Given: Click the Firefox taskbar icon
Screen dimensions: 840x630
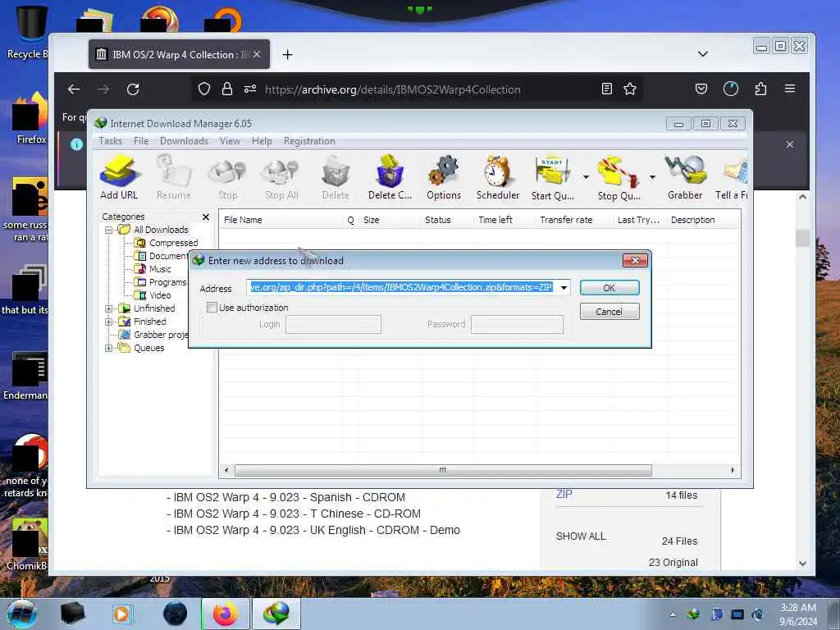Looking at the screenshot, I should coord(226,614).
